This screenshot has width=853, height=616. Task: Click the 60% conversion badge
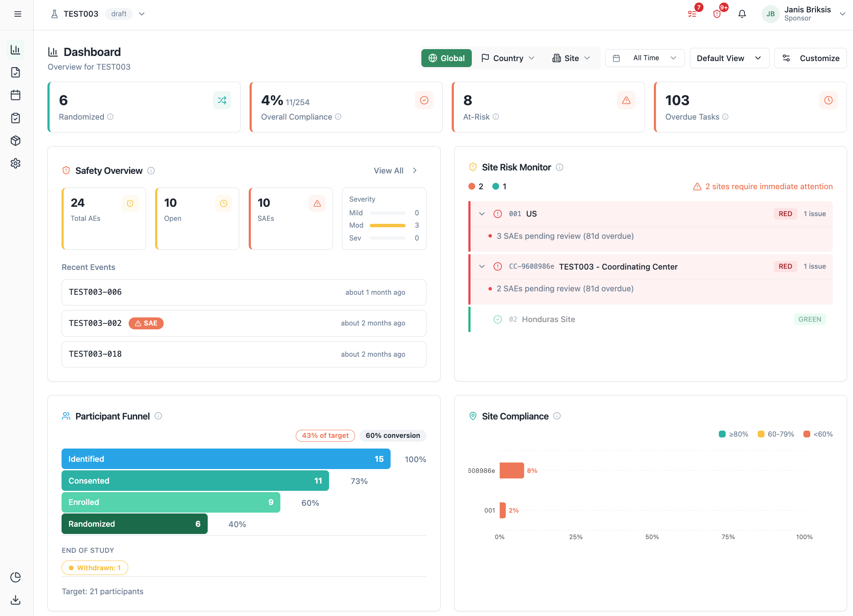pos(393,435)
